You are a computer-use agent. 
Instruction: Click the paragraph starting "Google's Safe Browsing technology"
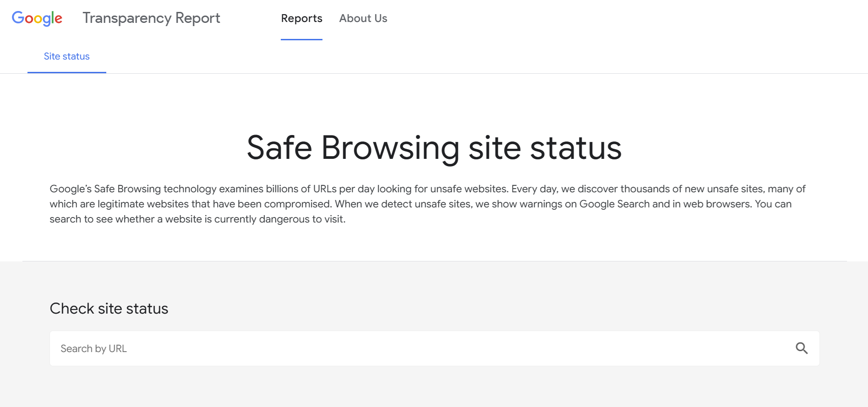[x=428, y=204]
